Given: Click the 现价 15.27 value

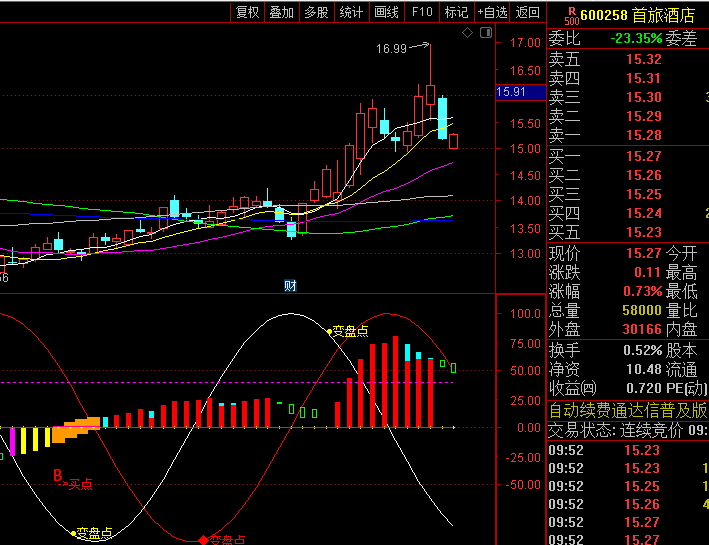Looking at the screenshot, I should 644,253.
